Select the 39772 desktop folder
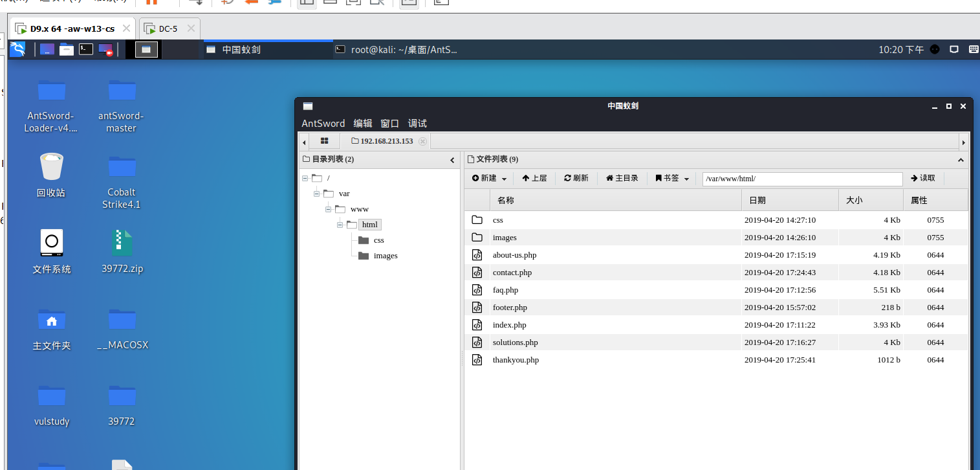980x470 pixels. pos(122,405)
